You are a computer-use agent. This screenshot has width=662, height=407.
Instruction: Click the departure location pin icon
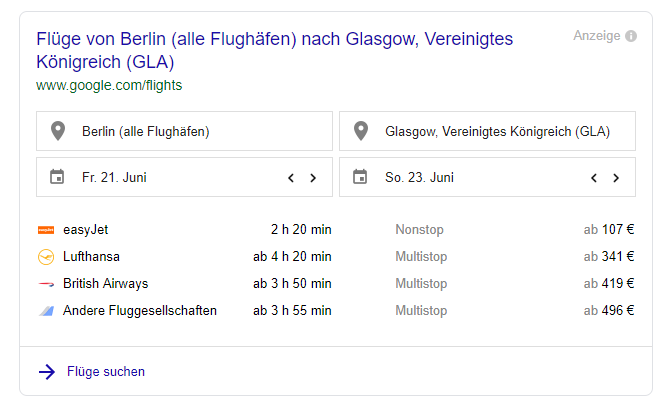point(58,131)
